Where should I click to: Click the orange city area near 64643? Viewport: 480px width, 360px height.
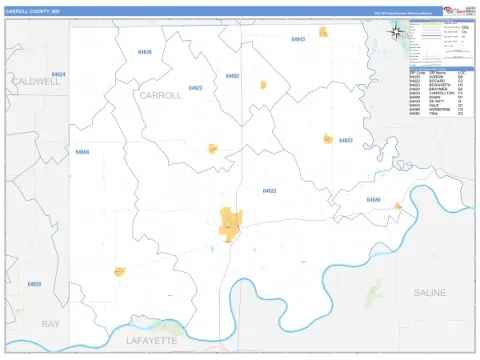323,32
